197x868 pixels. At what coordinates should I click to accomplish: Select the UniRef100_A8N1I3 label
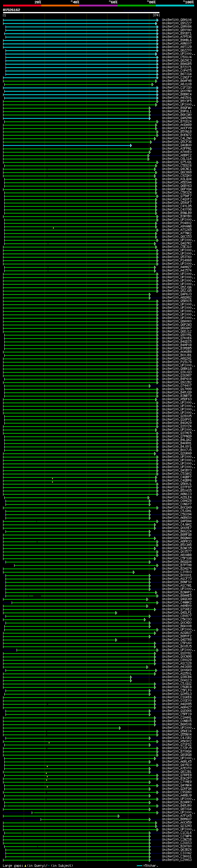[176, 494]
